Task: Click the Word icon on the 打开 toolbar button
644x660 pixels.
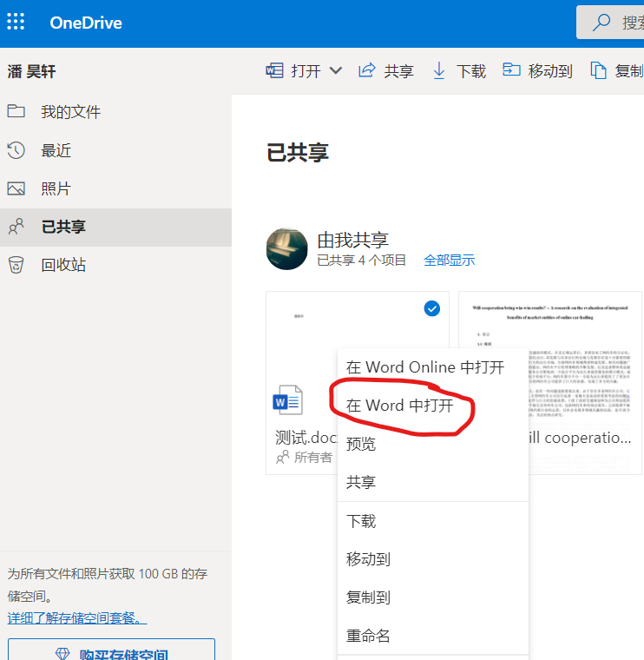Action: (x=274, y=70)
